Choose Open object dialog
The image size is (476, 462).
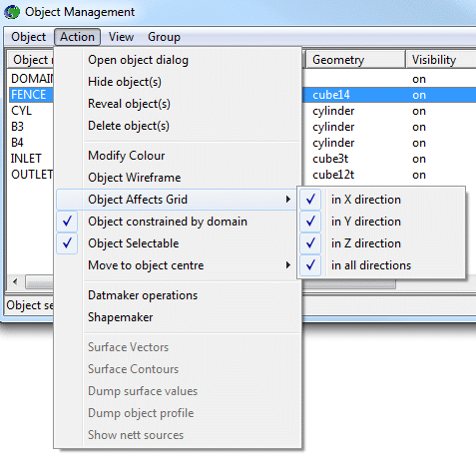179,60
